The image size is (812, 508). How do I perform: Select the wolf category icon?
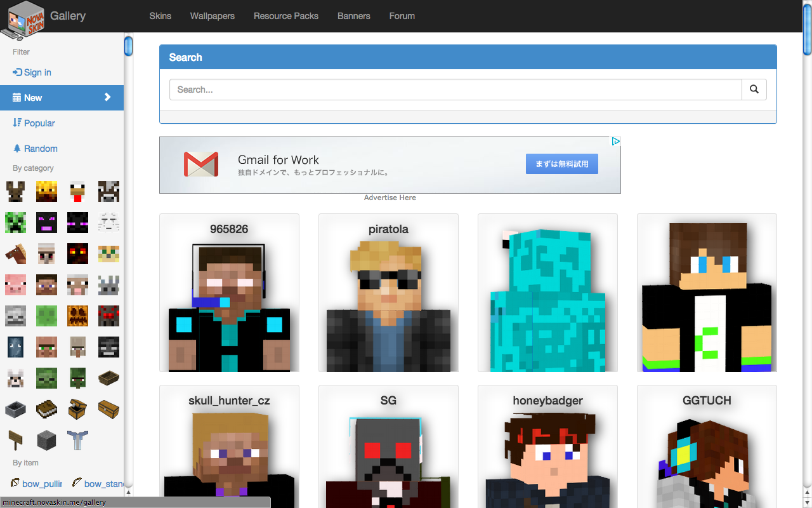pos(15,378)
